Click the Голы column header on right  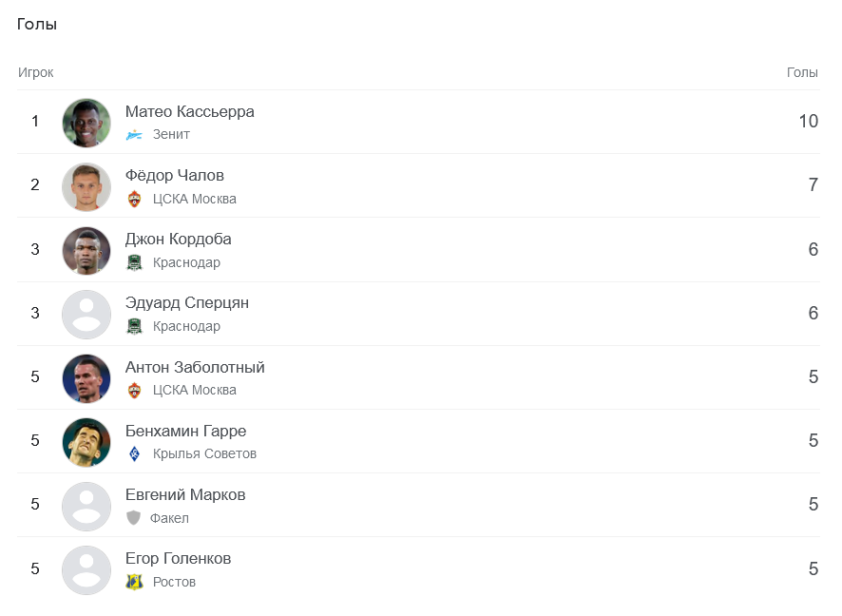(802, 72)
